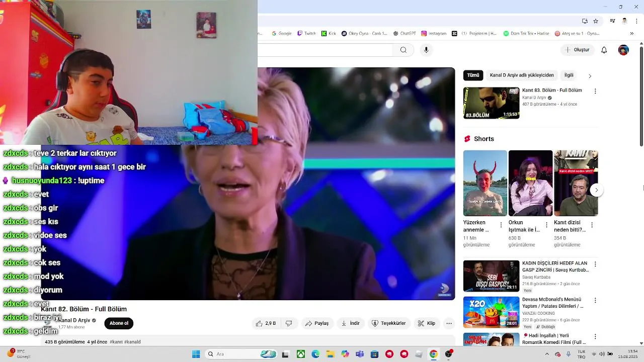Bookmark this page with the star icon
Image resolution: width=644 pixels, height=362 pixels.
(x=596, y=21)
